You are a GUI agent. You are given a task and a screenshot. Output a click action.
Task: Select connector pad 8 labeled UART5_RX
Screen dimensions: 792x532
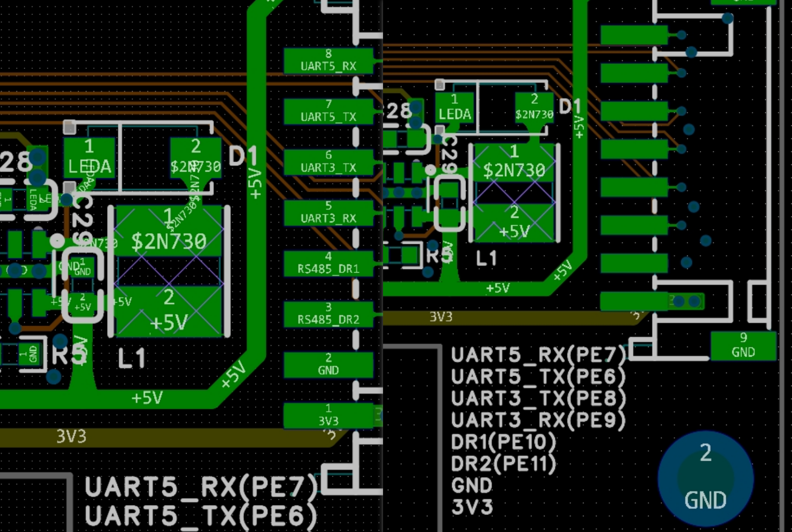[x=328, y=61]
